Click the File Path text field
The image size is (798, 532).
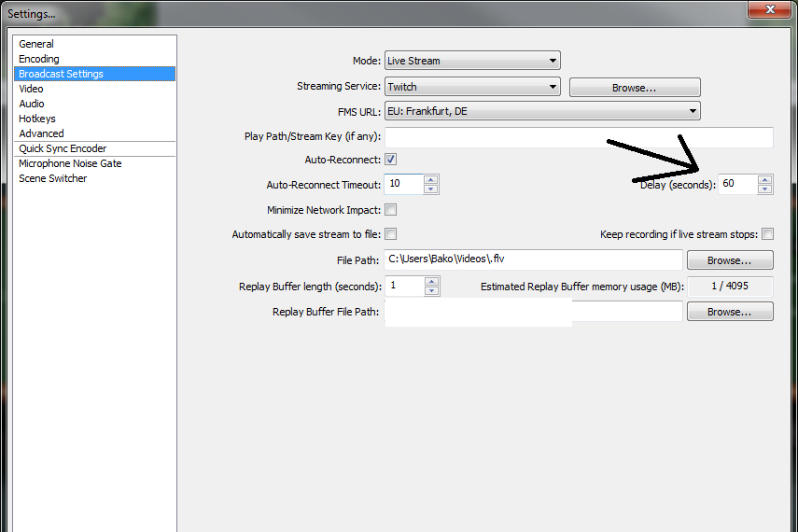point(533,259)
